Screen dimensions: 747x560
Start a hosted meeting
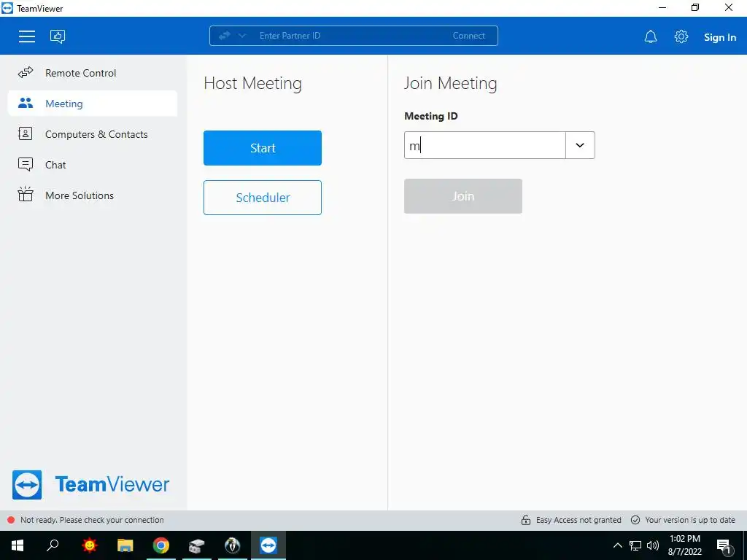point(263,148)
